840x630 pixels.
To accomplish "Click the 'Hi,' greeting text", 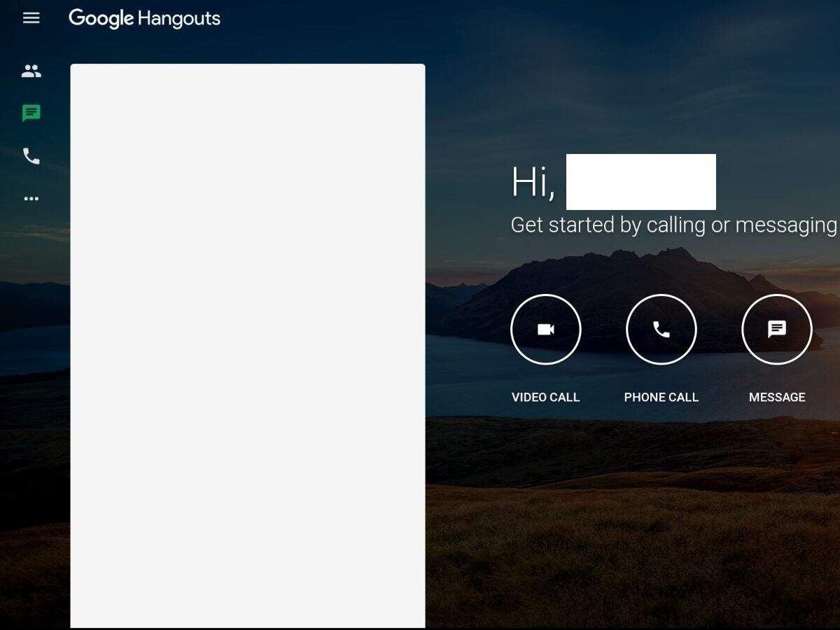I will click(533, 183).
